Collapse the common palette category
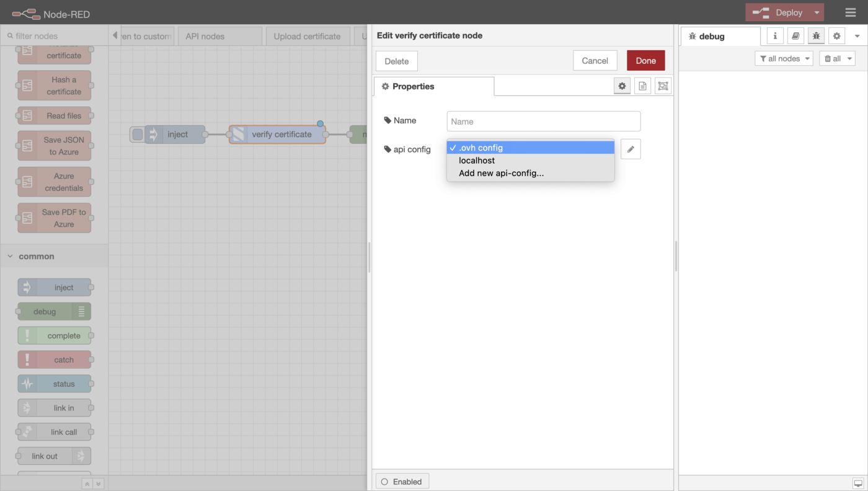 [11, 256]
